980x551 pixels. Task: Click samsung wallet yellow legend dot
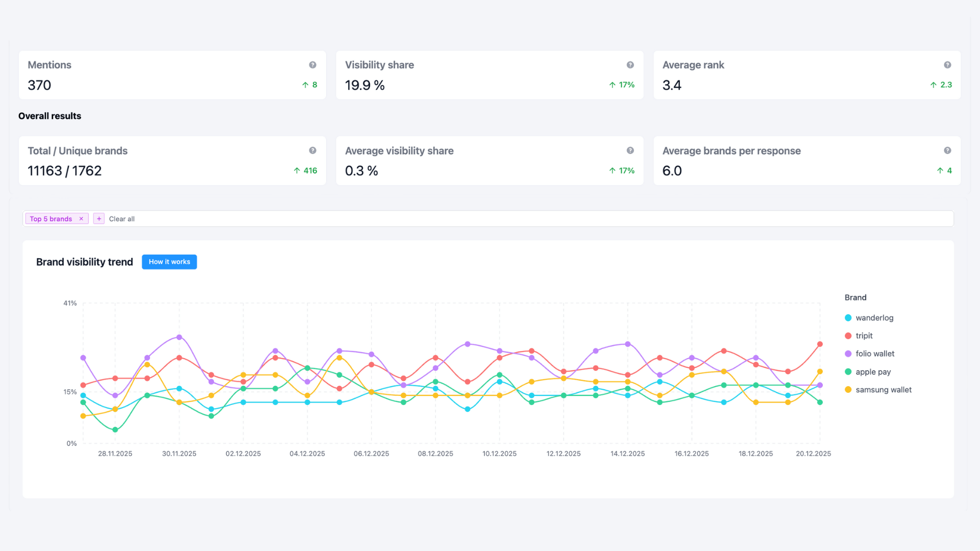[x=848, y=390]
